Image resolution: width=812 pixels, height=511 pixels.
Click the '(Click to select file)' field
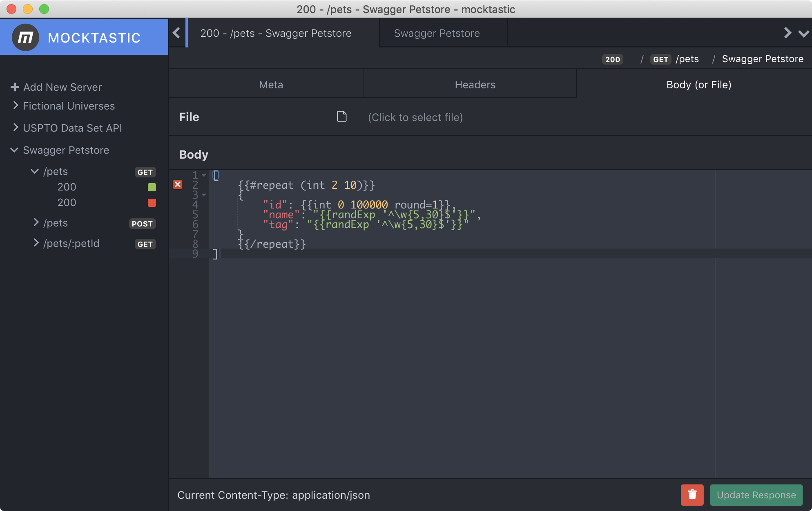pos(415,117)
